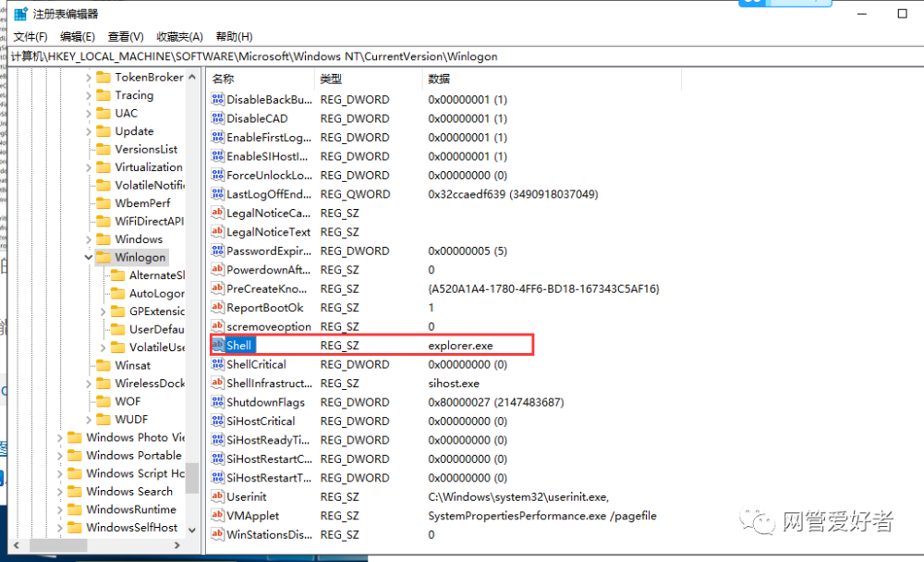The width and height of the screenshot is (924, 562).
Task: Expand the VolatileUser subkey
Action: 103,348
